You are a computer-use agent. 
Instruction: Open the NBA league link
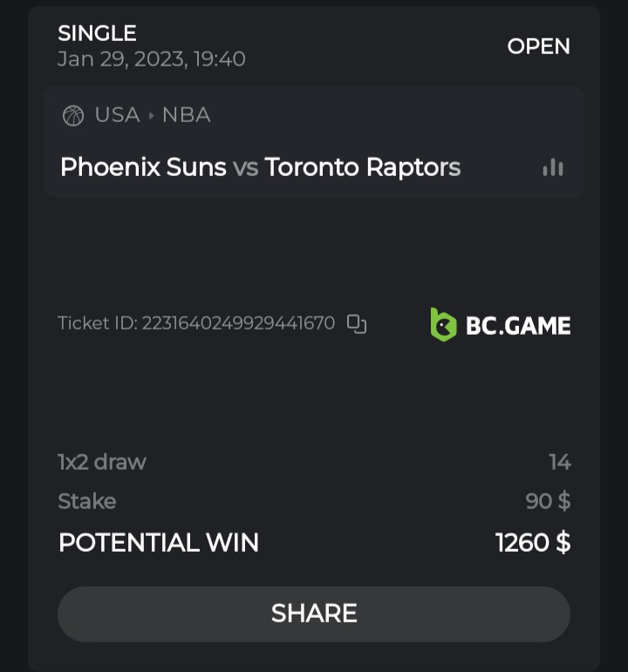[187, 115]
